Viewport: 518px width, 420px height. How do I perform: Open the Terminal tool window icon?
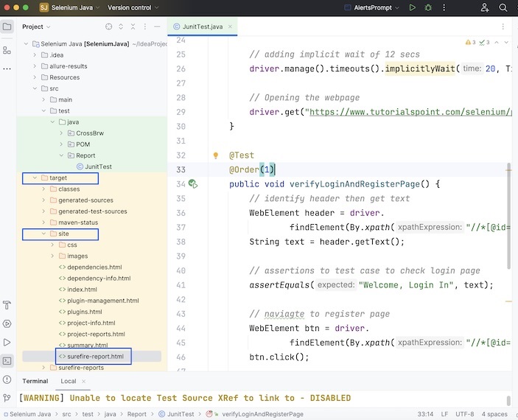coord(7,361)
